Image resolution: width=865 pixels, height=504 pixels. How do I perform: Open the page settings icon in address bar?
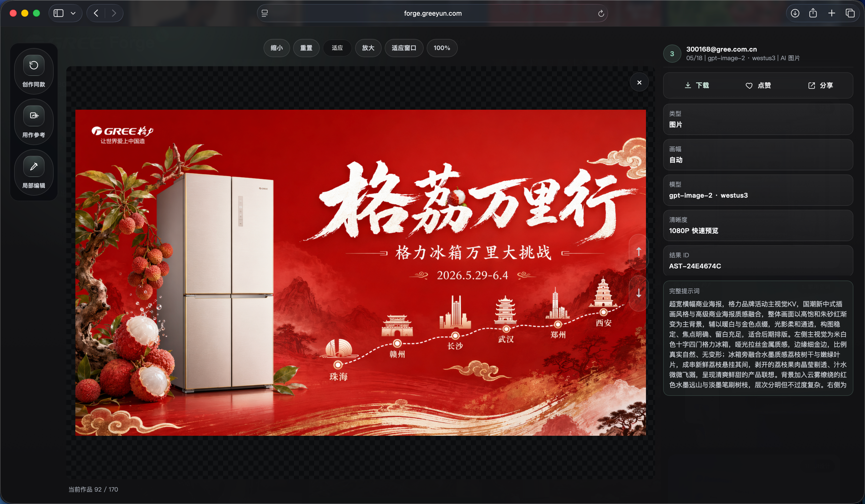click(x=265, y=13)
